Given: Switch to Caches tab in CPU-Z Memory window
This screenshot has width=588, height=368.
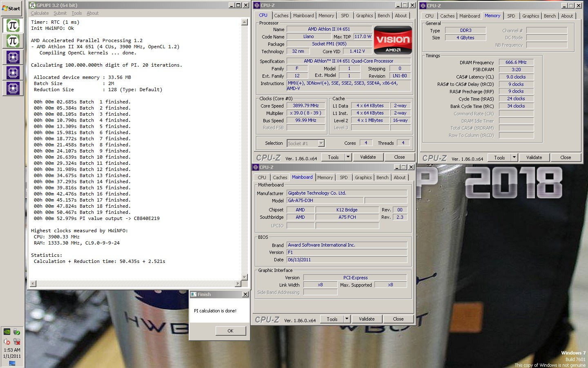Looking at the screenshot, I should [x=448, y=16].
